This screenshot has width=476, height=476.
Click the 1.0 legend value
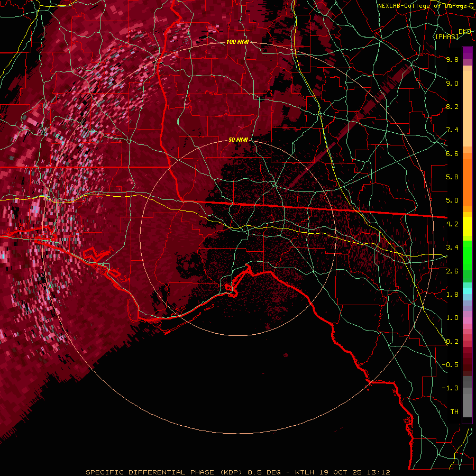pyautogui.click(x=452, y=318)
